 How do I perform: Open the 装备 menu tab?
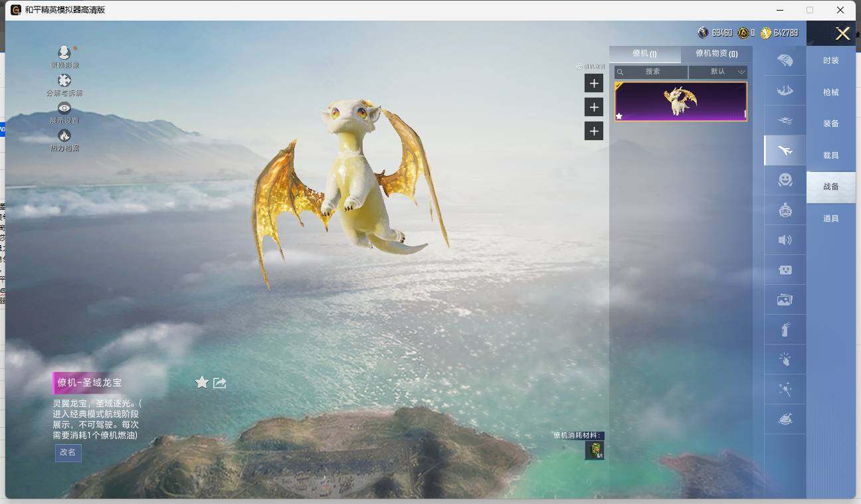tap(831, 124)
